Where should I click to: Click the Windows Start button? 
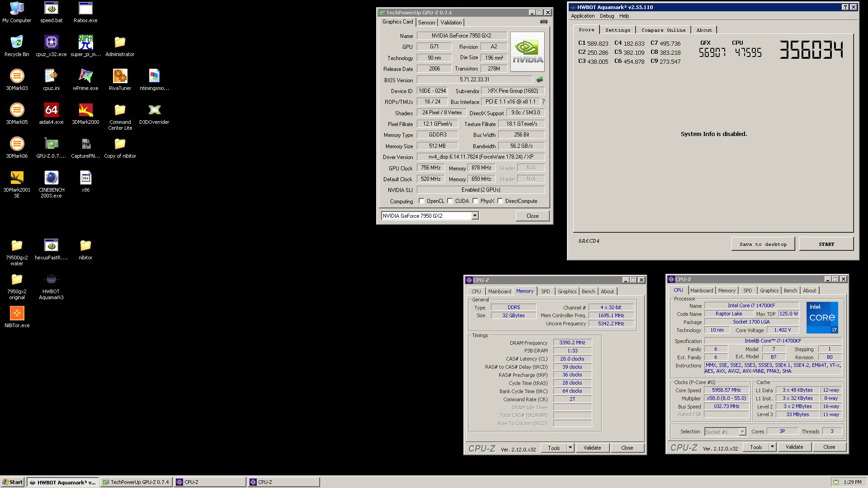point(13,482)
